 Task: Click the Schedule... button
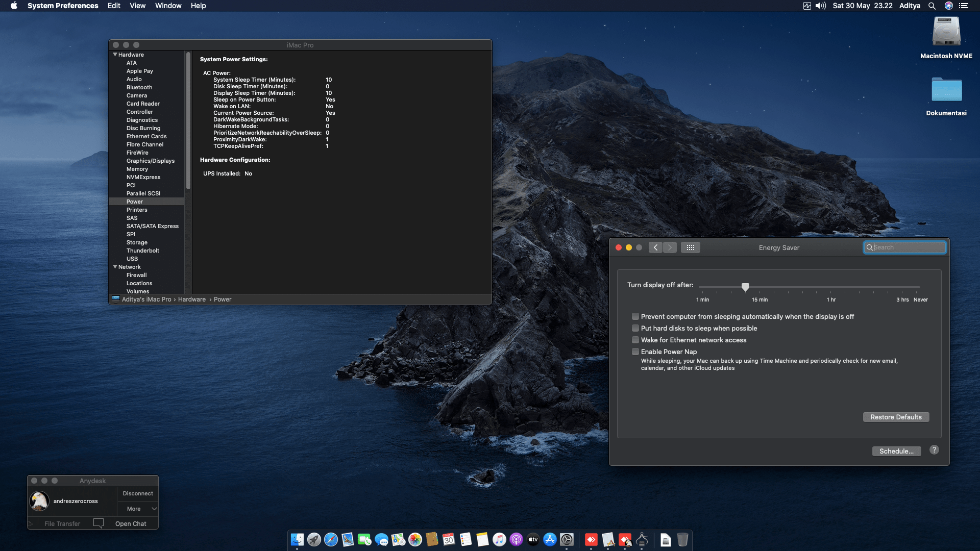pos(896,451)
